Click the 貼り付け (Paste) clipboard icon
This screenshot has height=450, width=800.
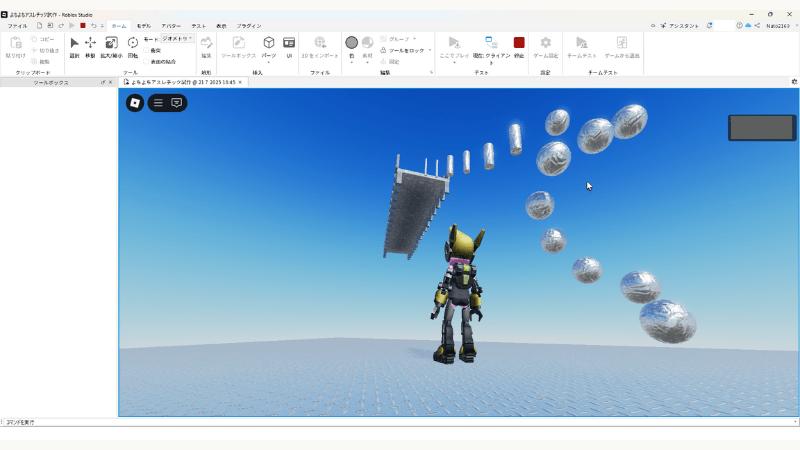click(x=16, y=43)
